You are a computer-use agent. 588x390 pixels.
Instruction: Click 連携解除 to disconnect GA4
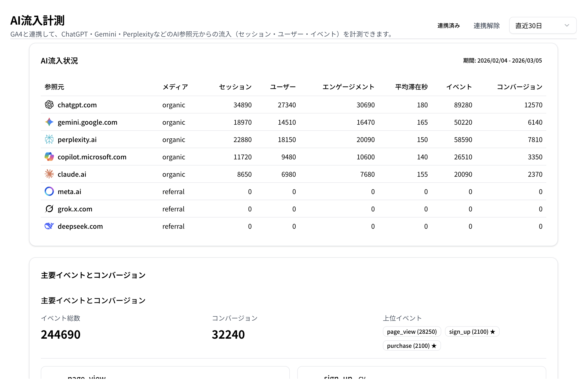point(486,25)
